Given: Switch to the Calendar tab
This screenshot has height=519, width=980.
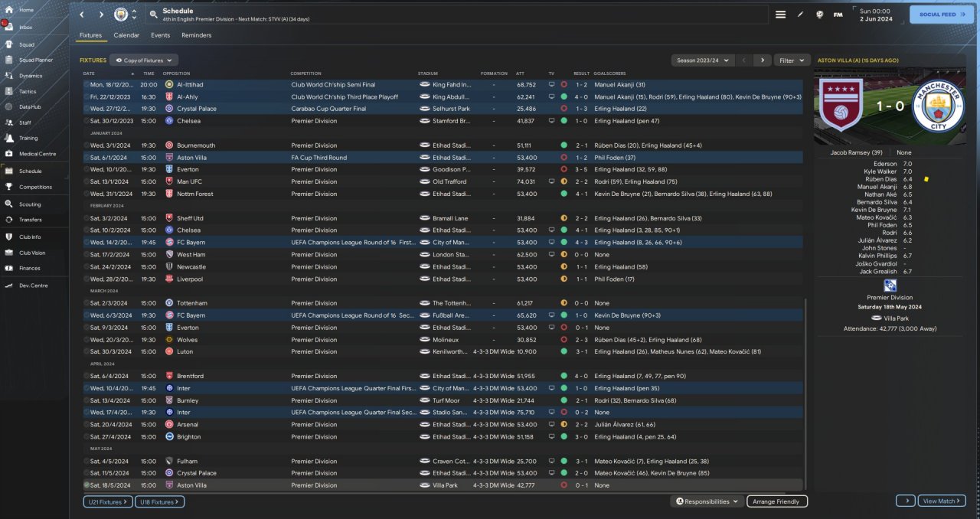Looking at the screenshot, I should point(126,35).
